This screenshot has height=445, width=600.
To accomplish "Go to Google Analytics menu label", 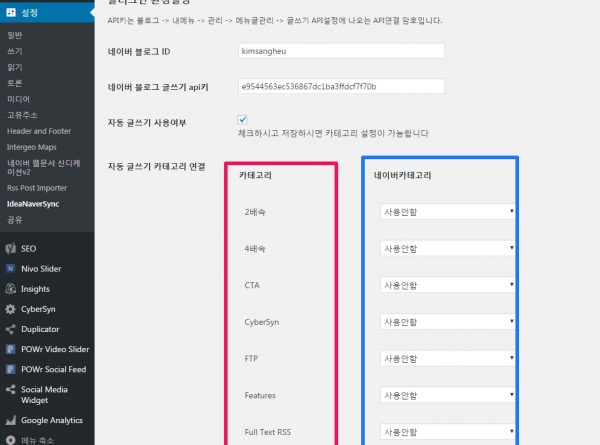I will click(52, 420).
